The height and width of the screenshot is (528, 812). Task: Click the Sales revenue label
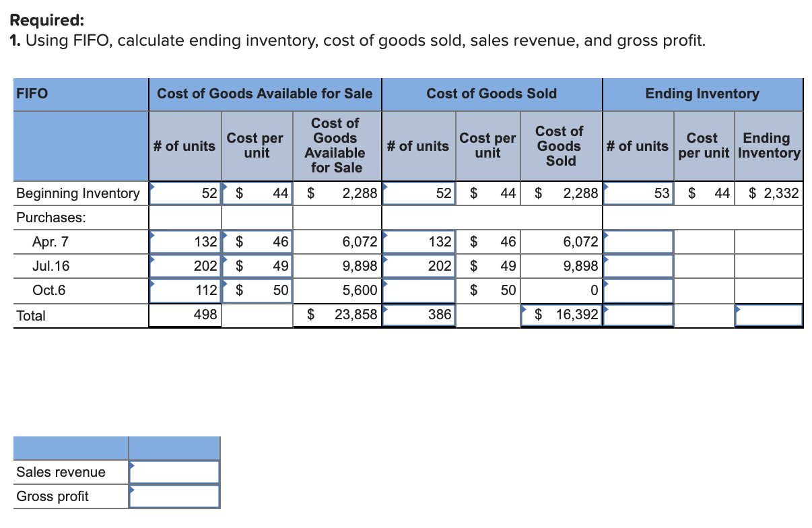pos(61,472)
